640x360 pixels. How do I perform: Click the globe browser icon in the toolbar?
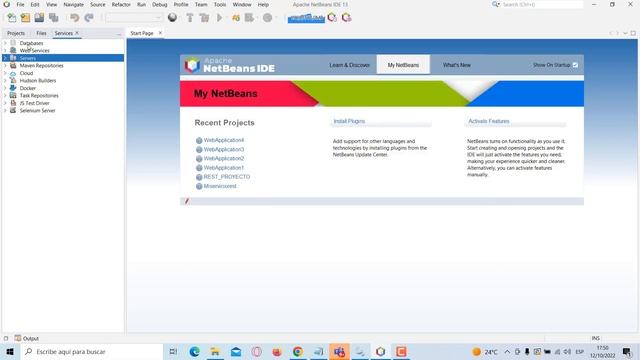pos(172,18)
